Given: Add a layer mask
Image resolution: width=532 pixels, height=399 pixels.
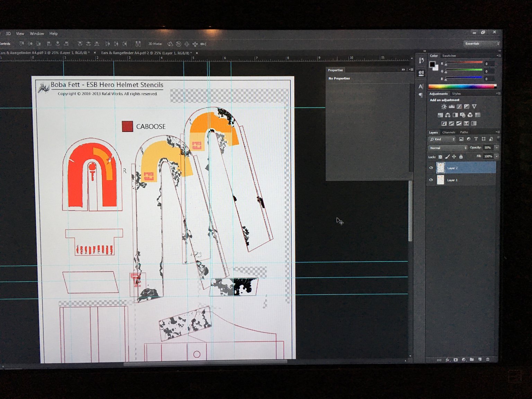Looking at the screenshot, I should click(x=455, y=360).
